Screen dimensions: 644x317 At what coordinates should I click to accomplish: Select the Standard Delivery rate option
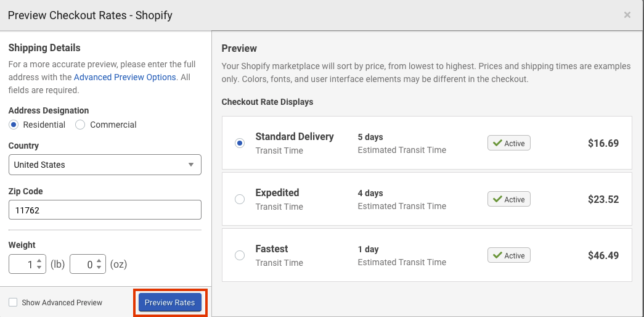click(x=240, y=143)
